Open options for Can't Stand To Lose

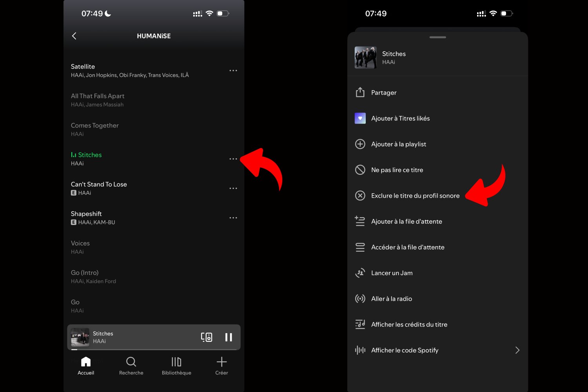pos(233,188)
